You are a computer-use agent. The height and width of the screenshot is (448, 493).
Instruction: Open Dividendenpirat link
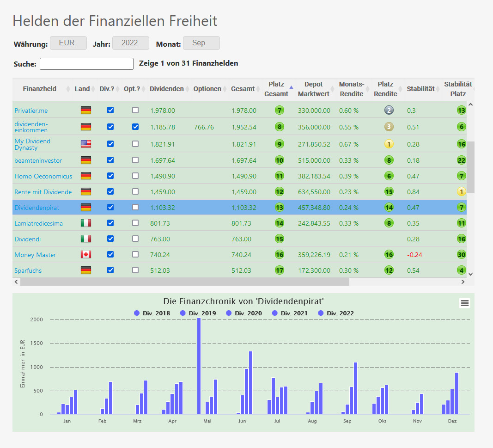click(x=37, y=208)
